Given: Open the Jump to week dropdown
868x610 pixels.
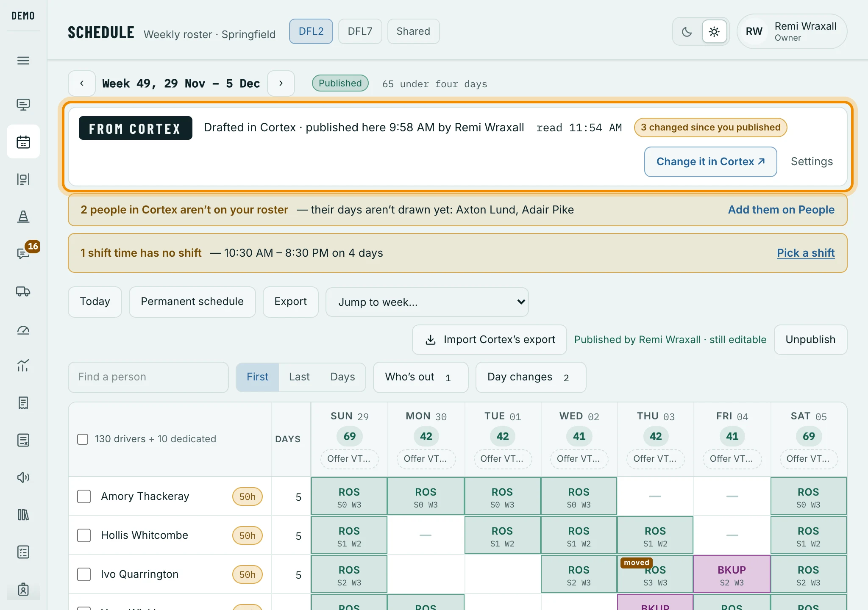Looking at the screenshot, I should click(x=427, y=302).
